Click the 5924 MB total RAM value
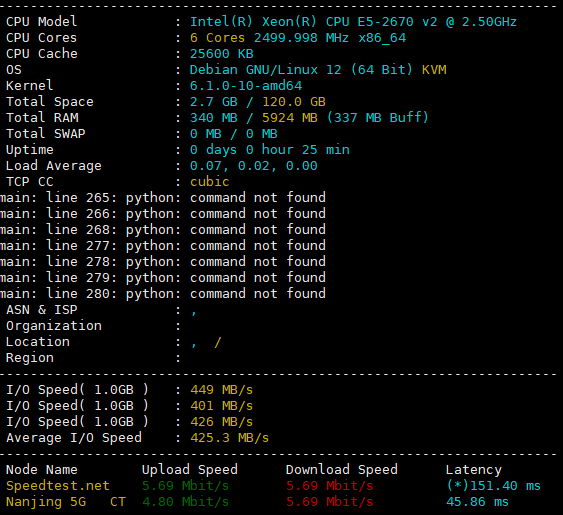 pos(290,117)
